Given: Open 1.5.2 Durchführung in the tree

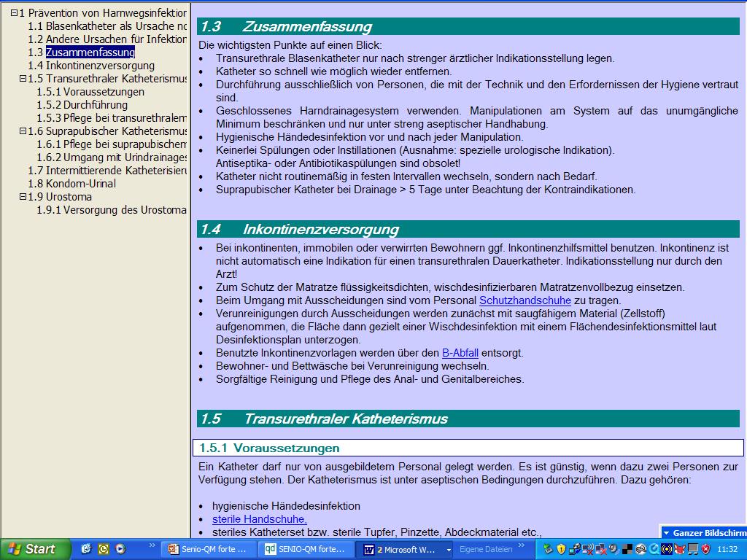Looking at the screenshot, I should [x=82, y=105].
